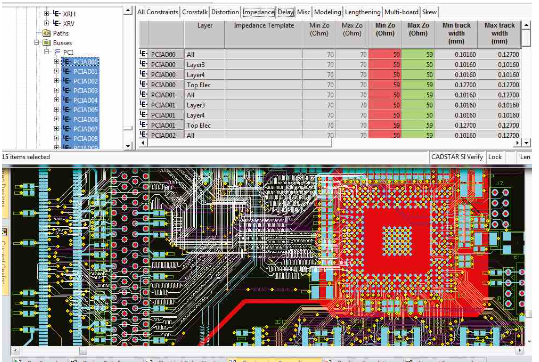Switch to the Multi-board tab
The width and height of the screenshot is (539, 362).
point(401,12)
